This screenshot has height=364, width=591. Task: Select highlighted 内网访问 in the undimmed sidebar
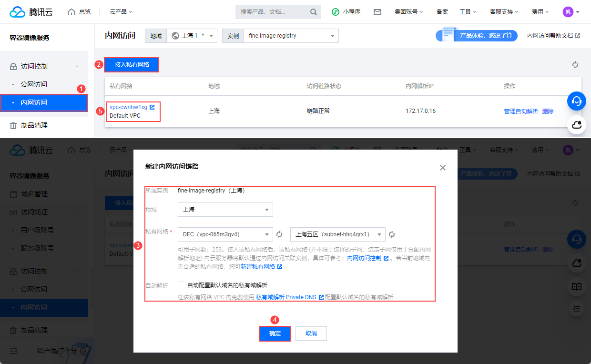(44, 102)
